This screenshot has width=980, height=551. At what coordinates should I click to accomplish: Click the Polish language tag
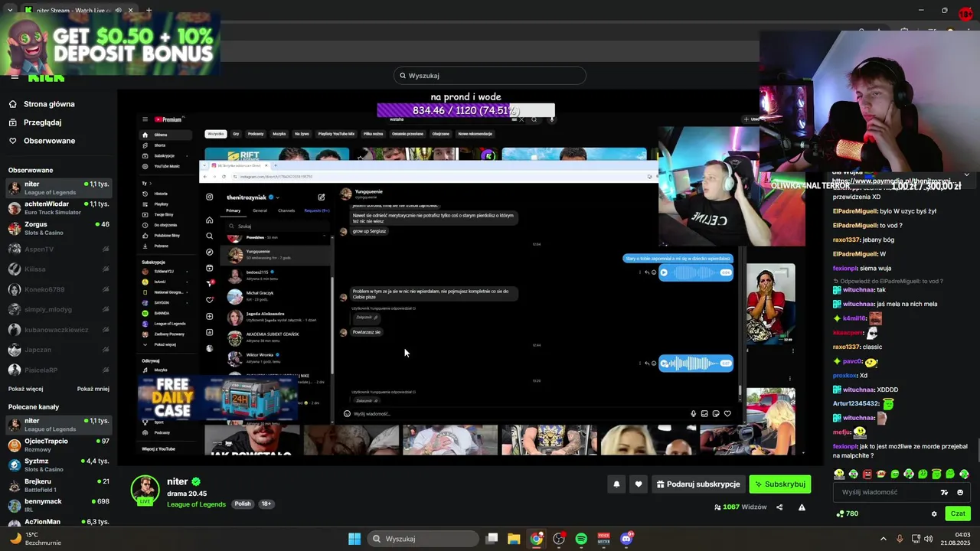243,504
